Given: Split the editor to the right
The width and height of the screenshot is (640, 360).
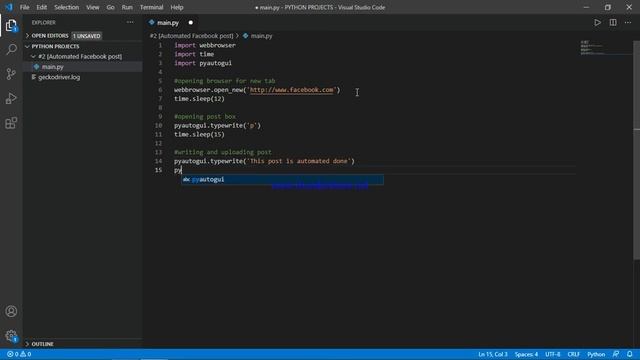Looking at the screenshot, I should click(x=613, y=23).
